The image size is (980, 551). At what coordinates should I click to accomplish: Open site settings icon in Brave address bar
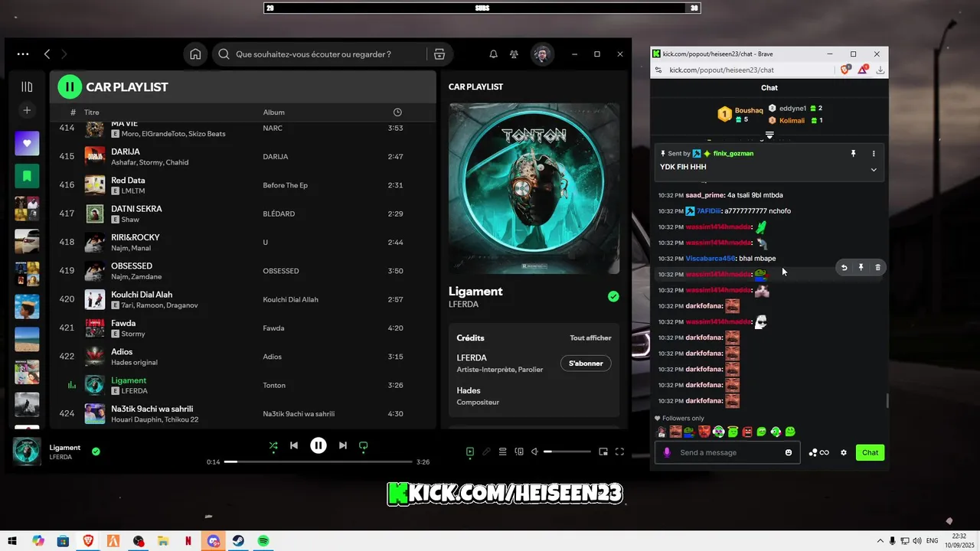click(x=658, y=70)
